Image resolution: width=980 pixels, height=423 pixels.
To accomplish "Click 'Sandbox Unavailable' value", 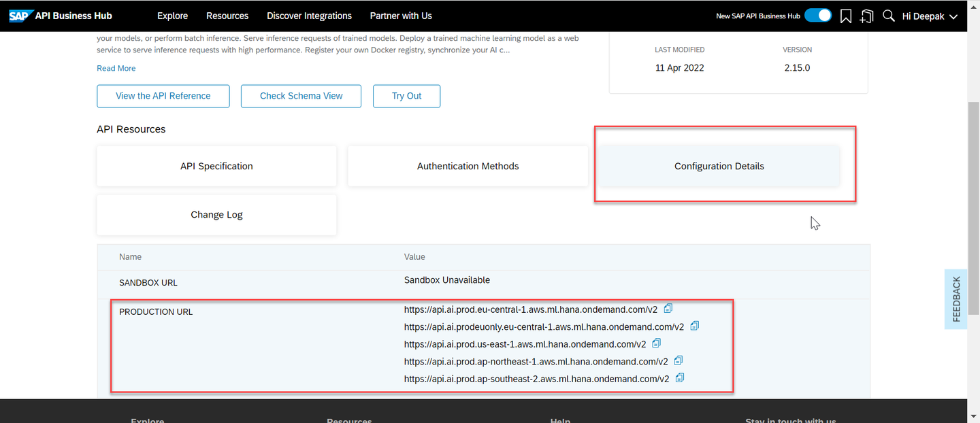I will tap(447, 280).
